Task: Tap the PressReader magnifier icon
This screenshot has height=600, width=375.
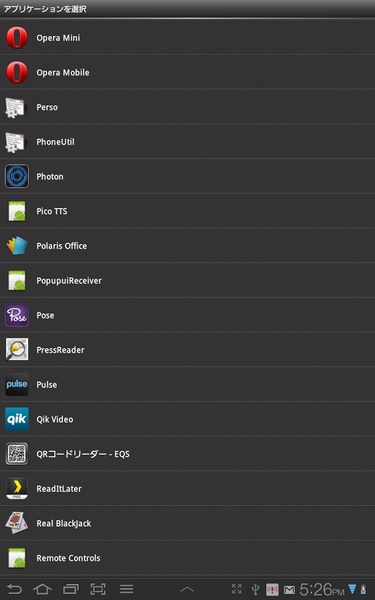Action: pos(17,350)
